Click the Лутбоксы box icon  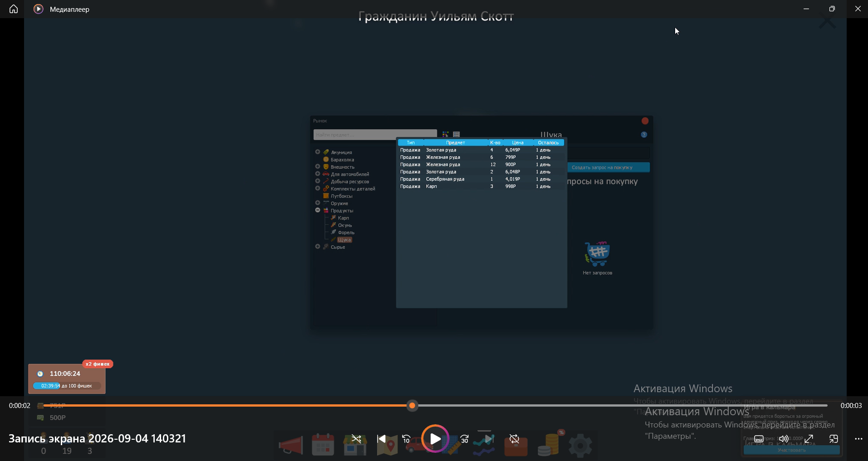[x=326, y=196]
